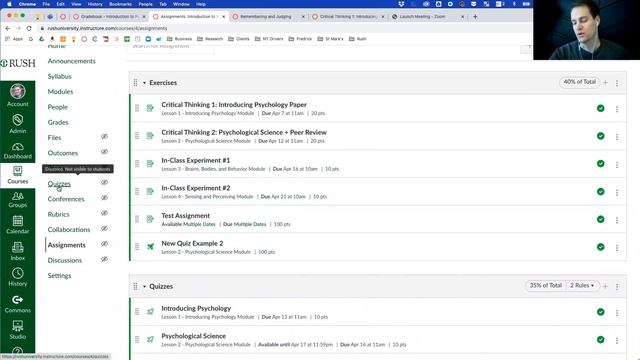Open the Inbox icon
Viewport: 640px width, 360px height.
pos(18,251)
